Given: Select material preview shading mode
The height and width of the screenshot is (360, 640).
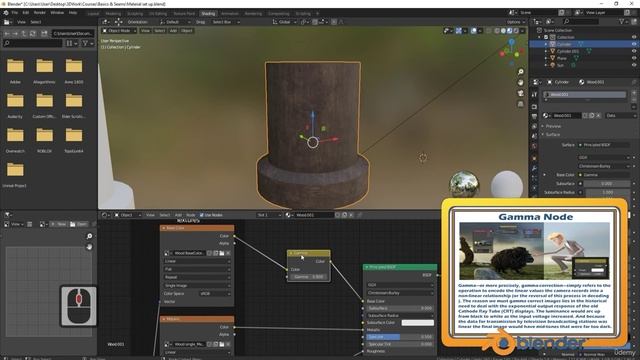Looking at the screenshot, I should click(x=509, y=31).
